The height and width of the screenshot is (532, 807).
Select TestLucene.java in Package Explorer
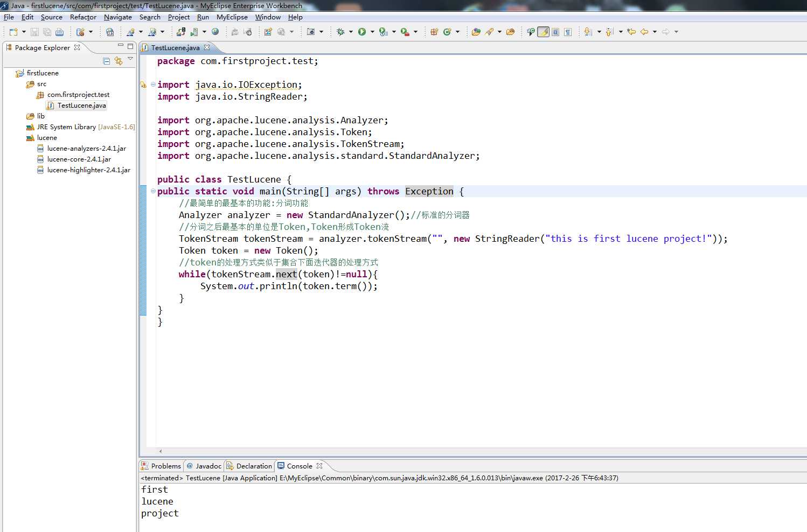click(x=81, y=106)
